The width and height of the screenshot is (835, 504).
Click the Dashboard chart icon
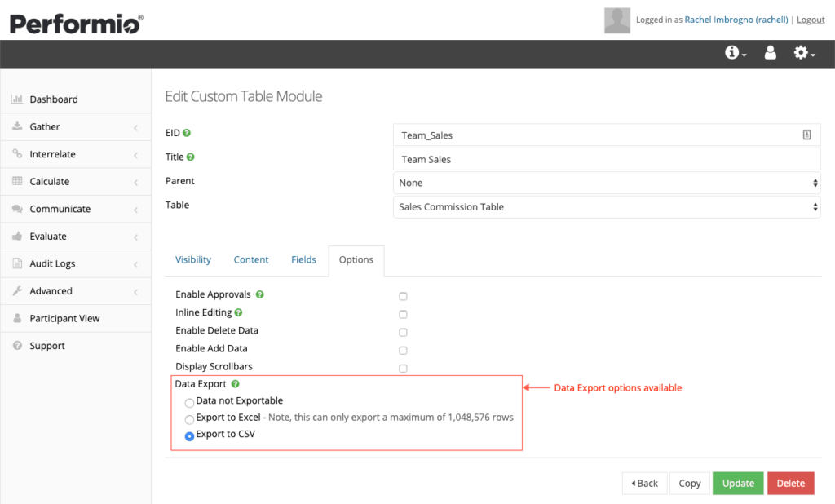(17, 99)
